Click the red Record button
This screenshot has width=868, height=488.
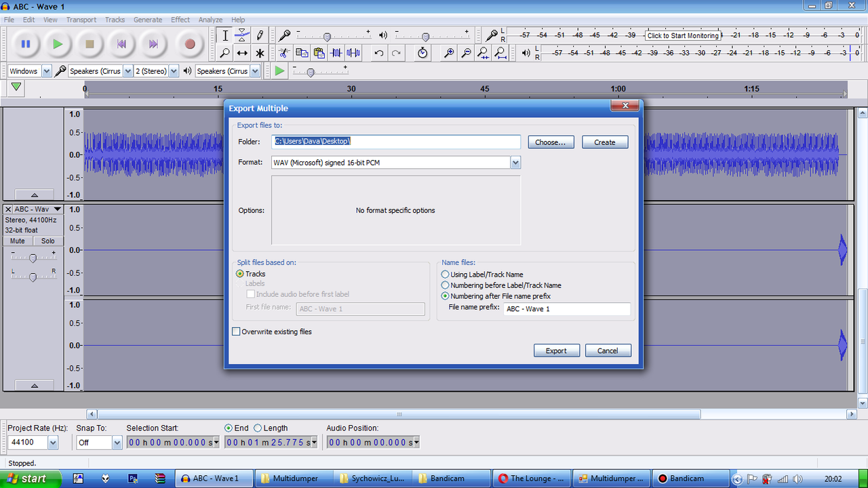[190, 44]
